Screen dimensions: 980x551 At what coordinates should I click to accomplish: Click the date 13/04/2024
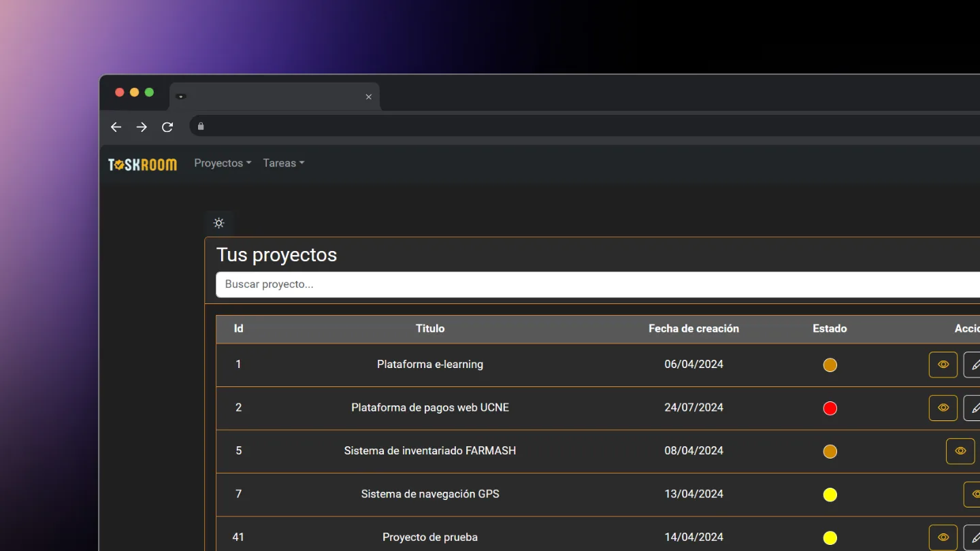point(693,494)
